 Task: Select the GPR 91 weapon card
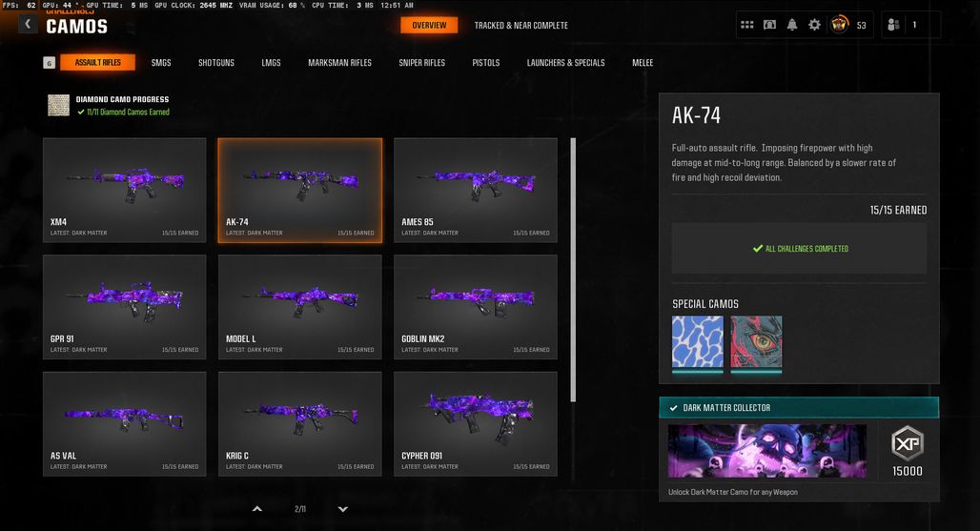124,307
